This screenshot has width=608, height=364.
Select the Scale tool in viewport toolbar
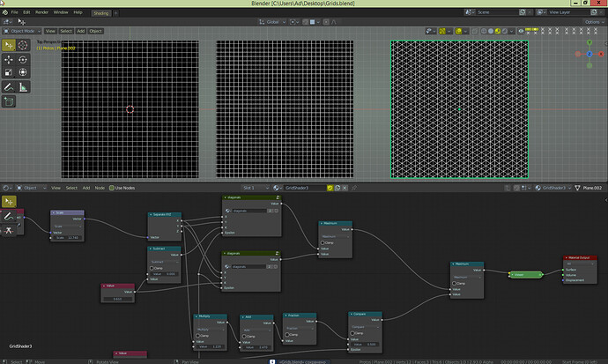tap(9, 72)
